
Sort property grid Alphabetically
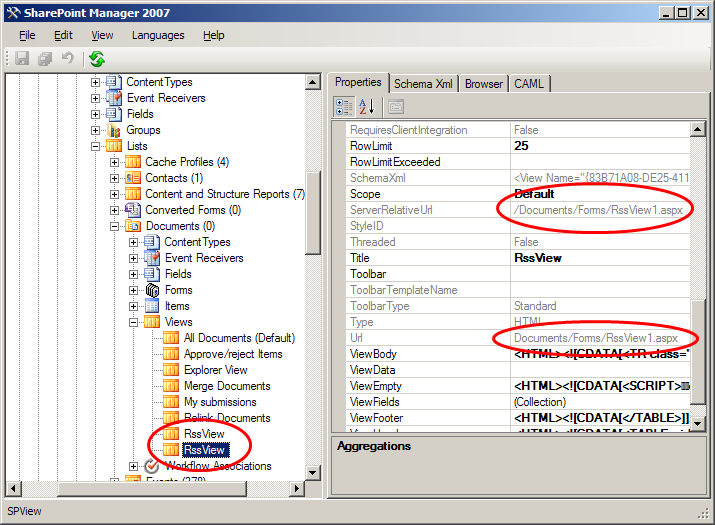coord(367,107)
